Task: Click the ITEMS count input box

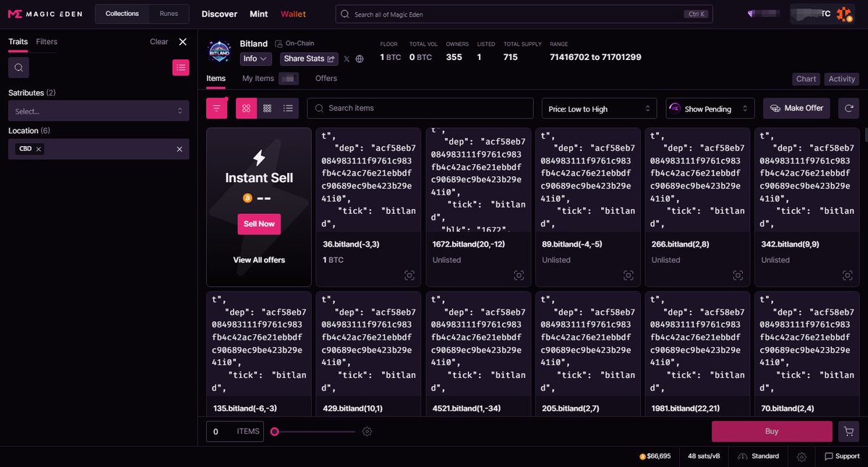Action: [x=235, y=432]
